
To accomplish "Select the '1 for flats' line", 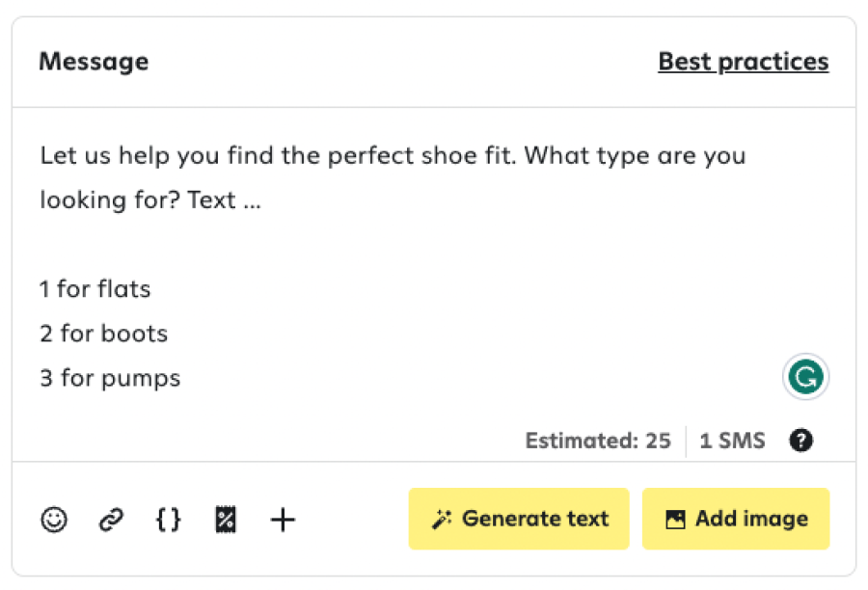I will 95,289.
